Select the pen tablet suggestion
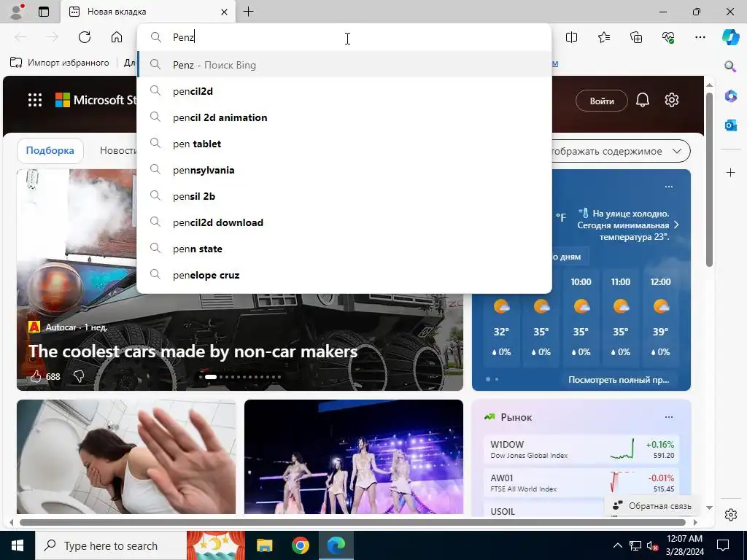The height and width of the screenshot is (560, 747). point(344,144)
